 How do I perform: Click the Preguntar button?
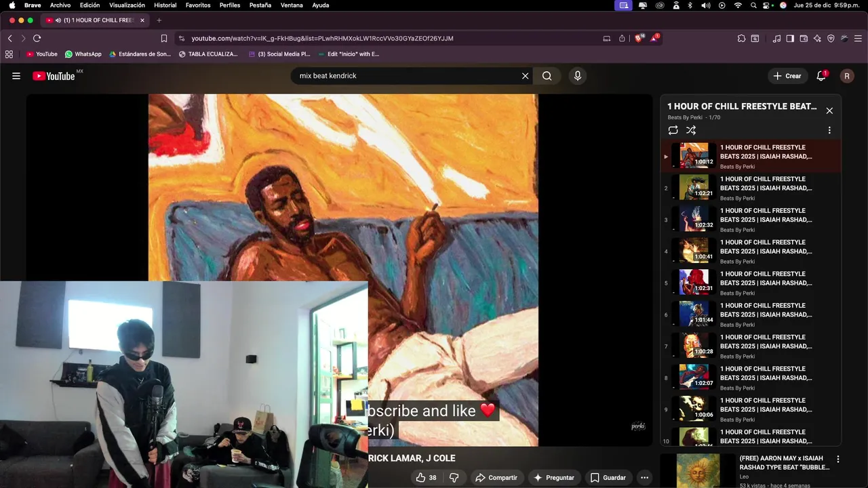tap(553, 478)
